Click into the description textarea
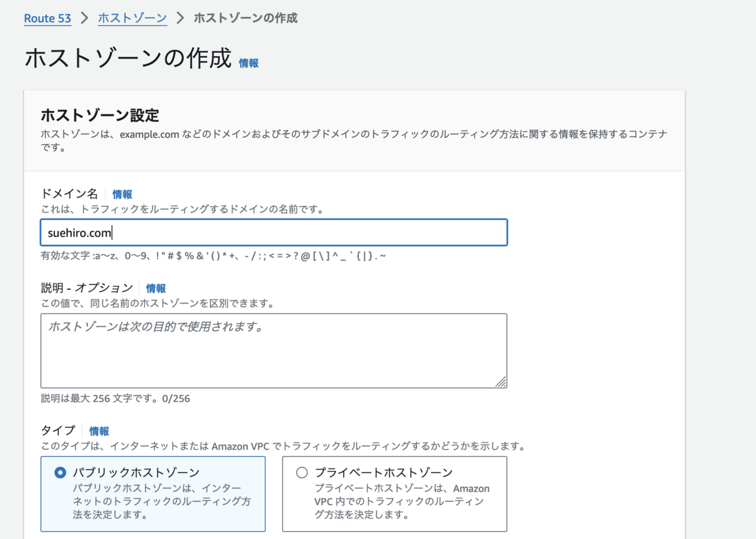 (274, 351)
